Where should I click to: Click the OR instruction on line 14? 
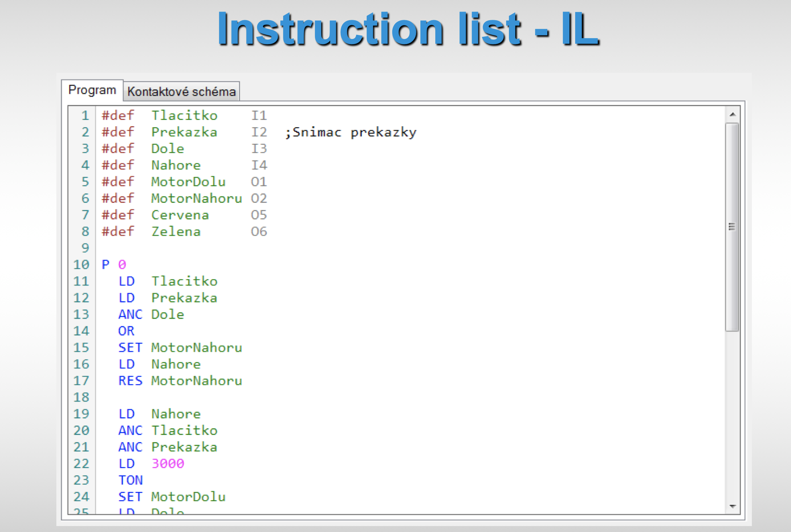tap(126, 331)
